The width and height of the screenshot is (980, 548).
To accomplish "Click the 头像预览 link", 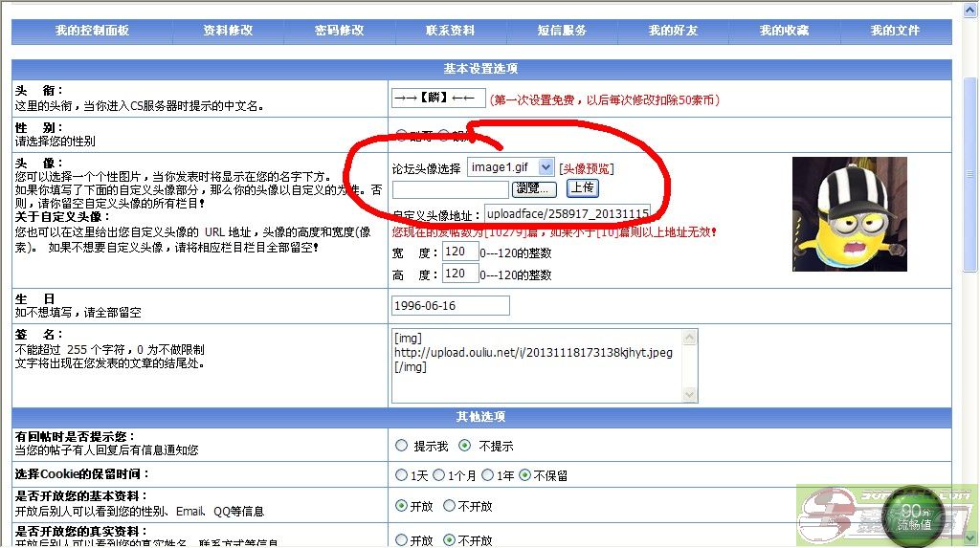I will (x=587, y=168).
